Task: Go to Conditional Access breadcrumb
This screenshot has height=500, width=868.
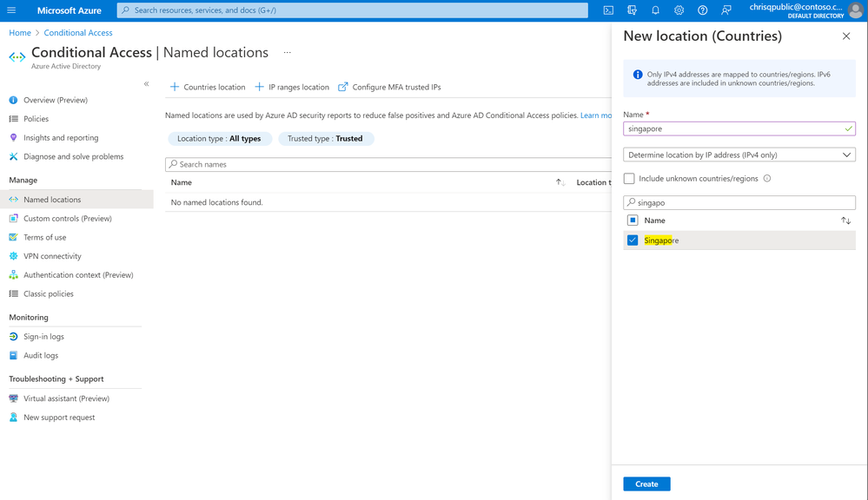Action: [78, 33]
